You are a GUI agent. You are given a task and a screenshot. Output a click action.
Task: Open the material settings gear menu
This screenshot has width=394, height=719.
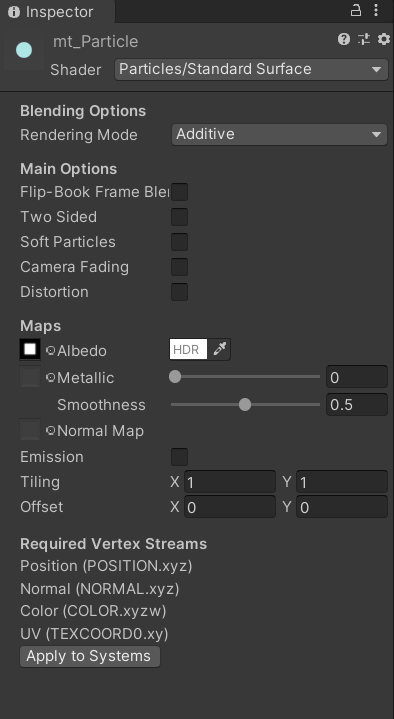[x=383, y=39]
